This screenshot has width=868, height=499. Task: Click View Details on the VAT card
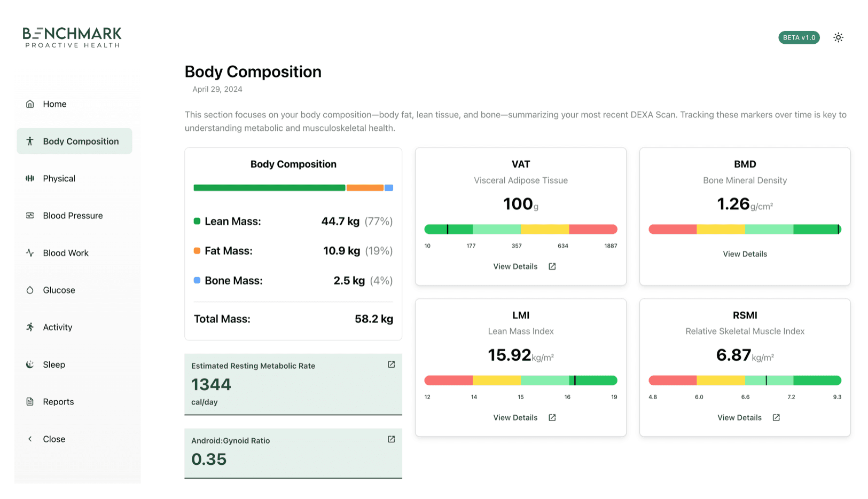point(515,266)
